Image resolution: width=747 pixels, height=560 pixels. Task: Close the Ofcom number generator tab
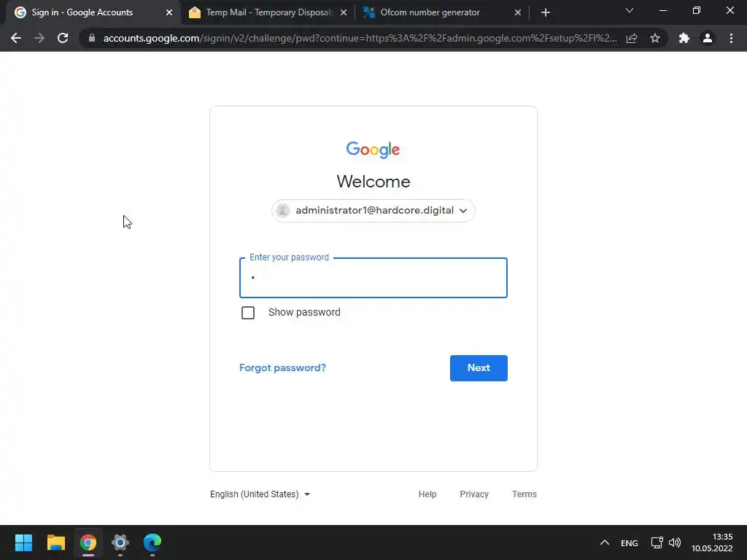coord(518,13)
